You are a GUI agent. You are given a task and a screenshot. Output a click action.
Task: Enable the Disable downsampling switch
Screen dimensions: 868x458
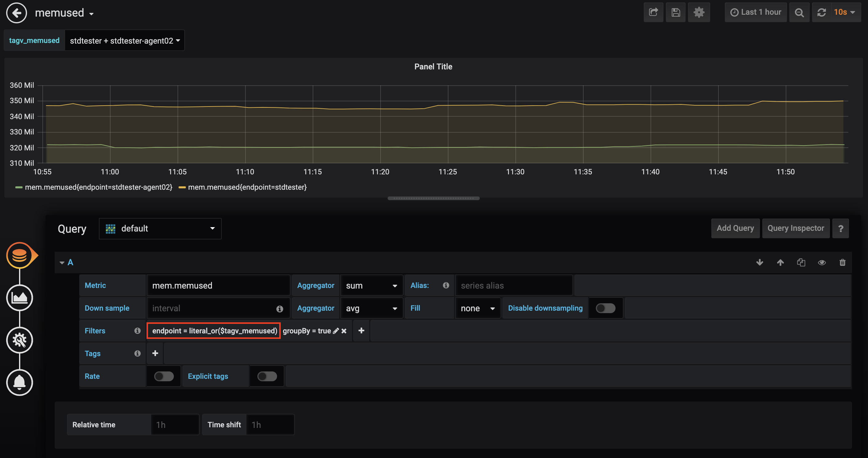point(605,308)
